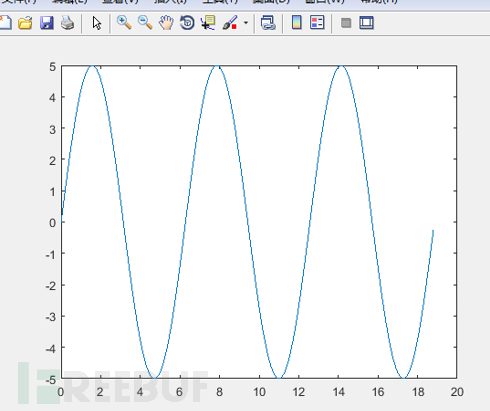490x411 pixels.
Task: Activate the Zoom In magnifier tool
Action: pyautogui.click(x=124, y=23)
